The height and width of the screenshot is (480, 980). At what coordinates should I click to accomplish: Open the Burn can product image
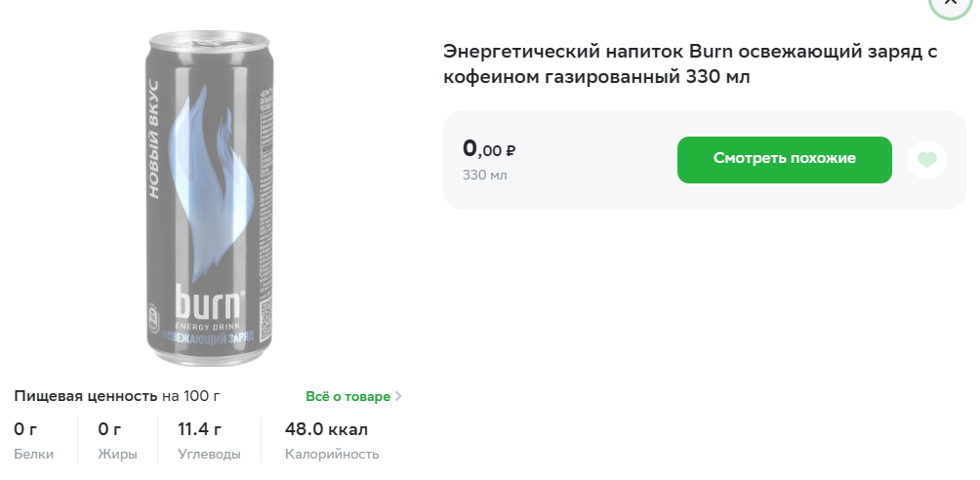tap(209, 199)
